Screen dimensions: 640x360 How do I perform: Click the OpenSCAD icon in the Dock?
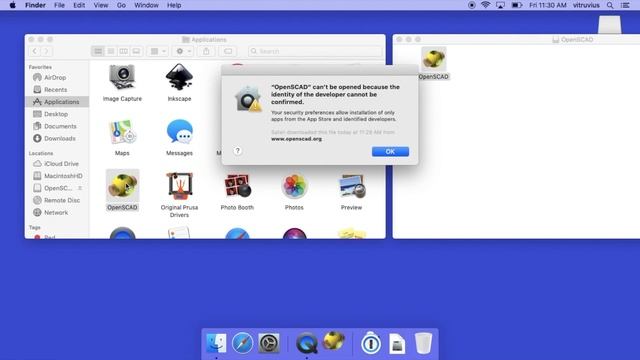[333, 341]
